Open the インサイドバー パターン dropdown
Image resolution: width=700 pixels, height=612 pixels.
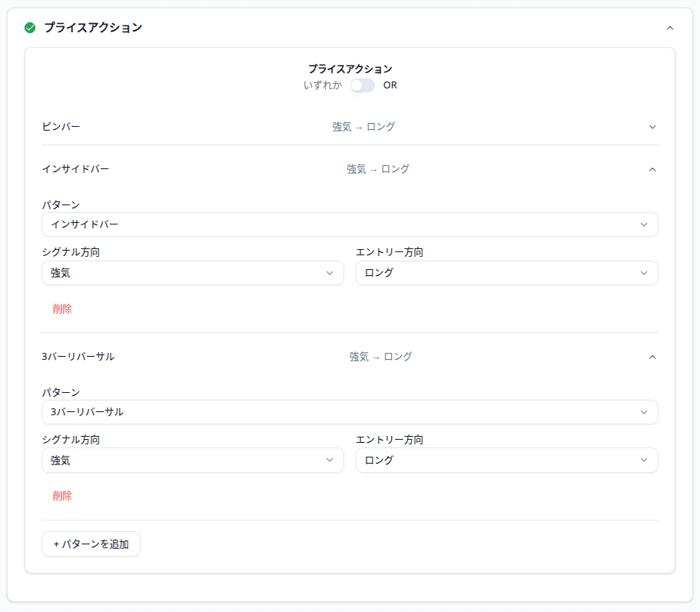[x=350, y=225]
